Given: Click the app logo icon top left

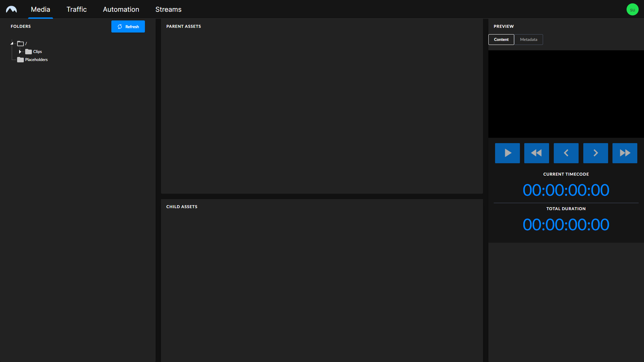Looking at the screenshot, I should (12, 8).
